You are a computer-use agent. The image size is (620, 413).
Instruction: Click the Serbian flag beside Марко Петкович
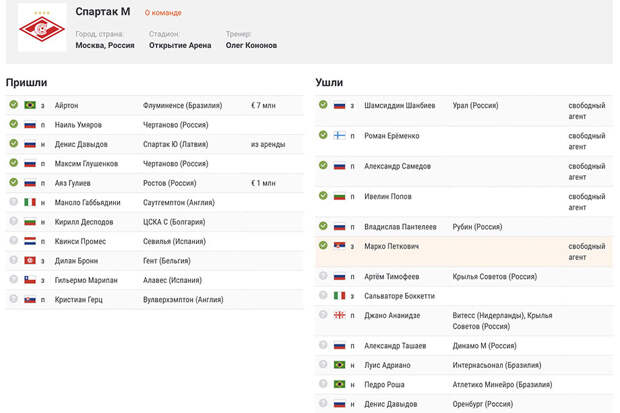pos(340,246)
